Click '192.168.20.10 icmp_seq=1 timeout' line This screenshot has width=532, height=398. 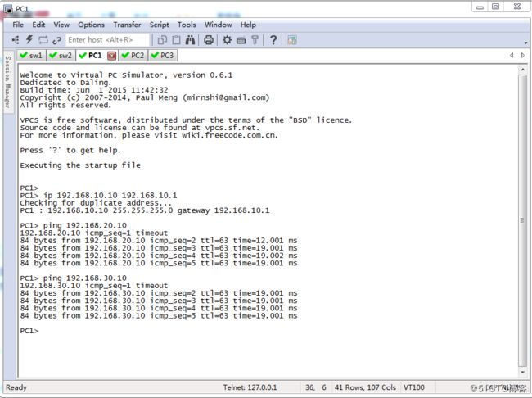[94, 233]
